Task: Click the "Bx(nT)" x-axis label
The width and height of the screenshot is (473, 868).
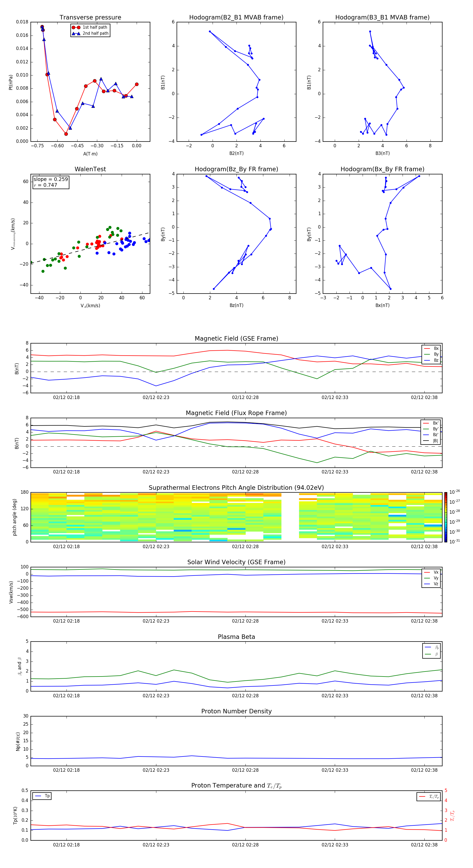Action: click(x=382, y=305)
